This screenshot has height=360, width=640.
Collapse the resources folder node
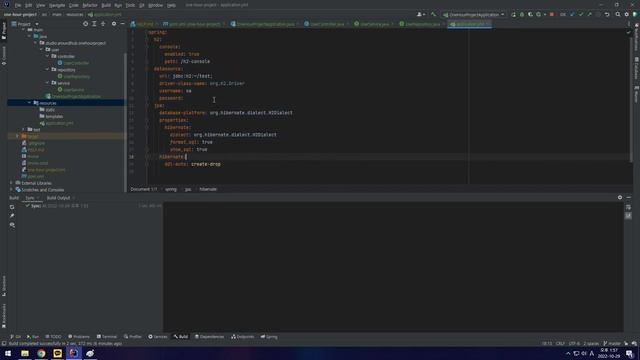point(29,103)
